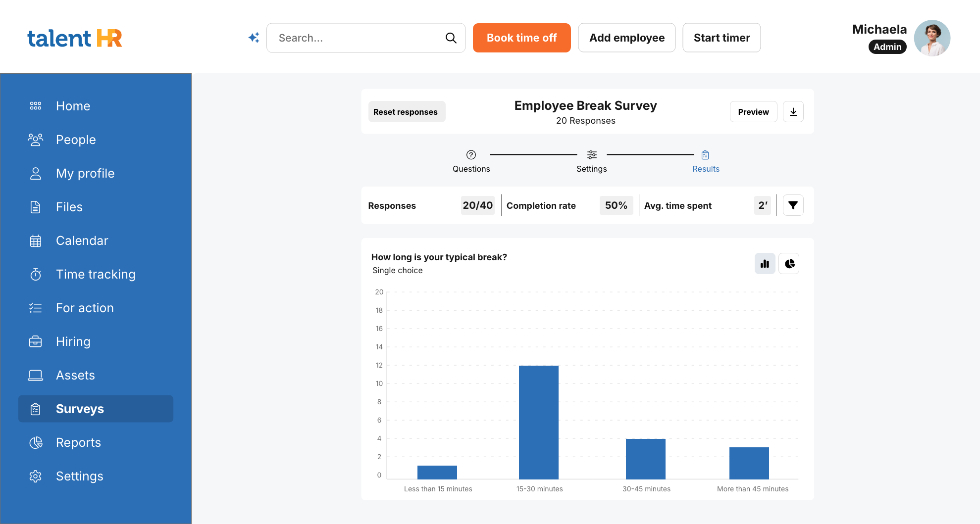Open Michaela's profile avatar

click(931, 38)
